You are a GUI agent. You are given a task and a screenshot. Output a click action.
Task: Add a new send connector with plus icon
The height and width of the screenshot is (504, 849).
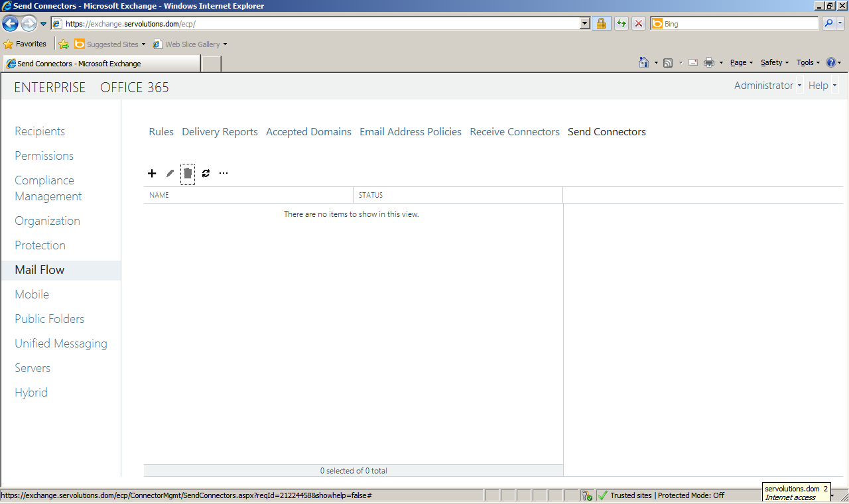coord(152,173)
